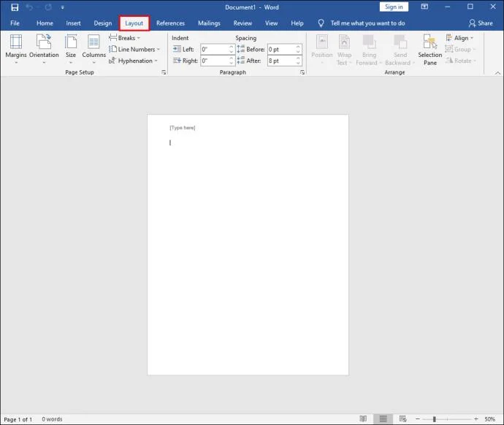Open the Margins gallery
The width and height of the screenshot is (504, 425).
16,49
